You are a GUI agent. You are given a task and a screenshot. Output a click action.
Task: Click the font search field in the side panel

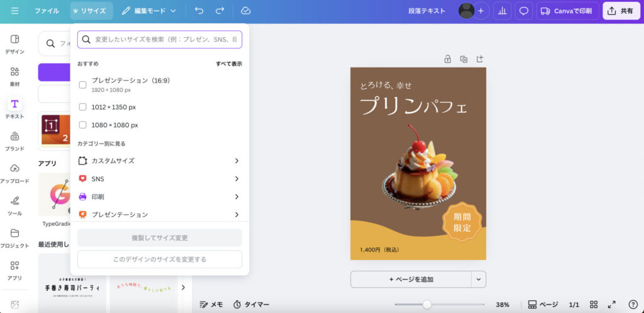click(x=54, y=43)
